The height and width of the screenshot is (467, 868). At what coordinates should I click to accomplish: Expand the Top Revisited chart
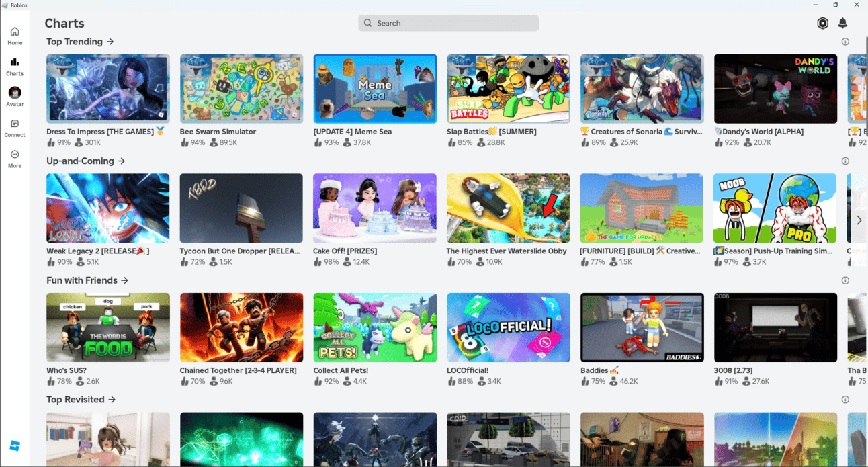[x=81, y=400]
